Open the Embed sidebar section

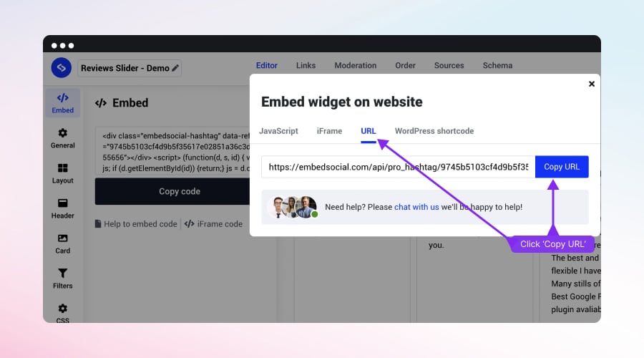click(x=62, y=103)
